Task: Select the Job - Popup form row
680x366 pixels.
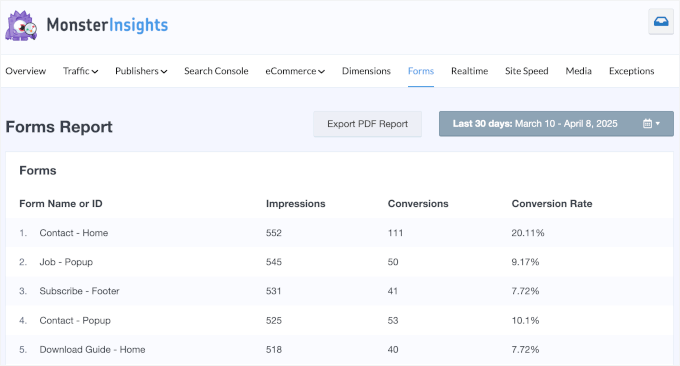Action: click(x=339, y=262)
